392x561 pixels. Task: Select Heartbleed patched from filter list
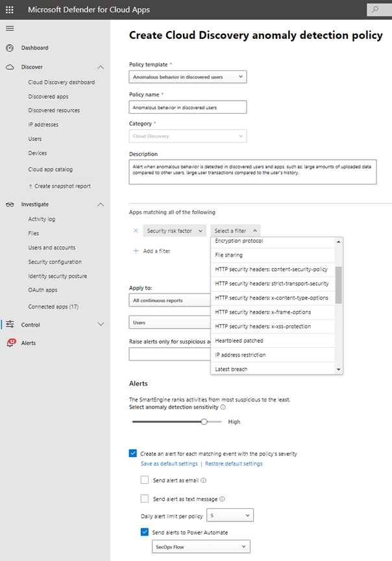point(239,341)
